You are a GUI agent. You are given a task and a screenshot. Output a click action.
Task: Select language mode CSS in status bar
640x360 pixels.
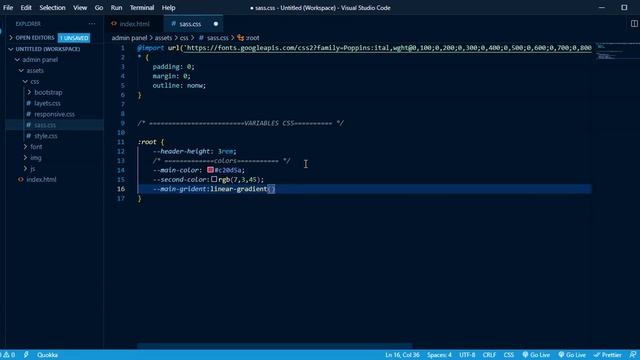point(509,355)
